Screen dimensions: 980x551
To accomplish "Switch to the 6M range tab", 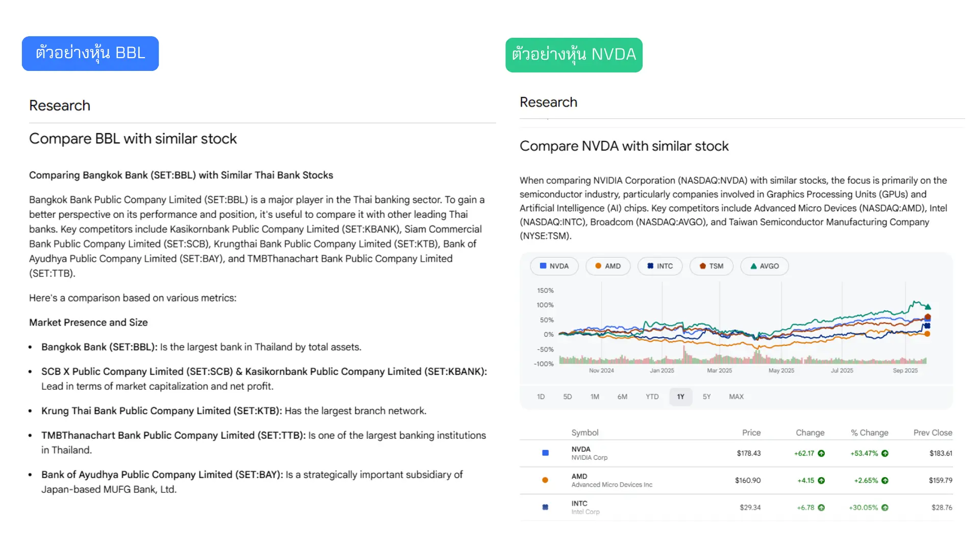I will pos(622,396).
